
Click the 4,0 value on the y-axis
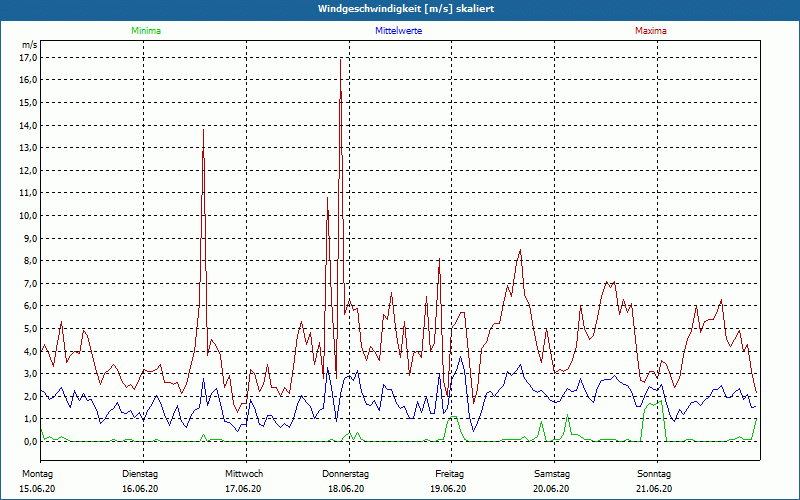31,351
